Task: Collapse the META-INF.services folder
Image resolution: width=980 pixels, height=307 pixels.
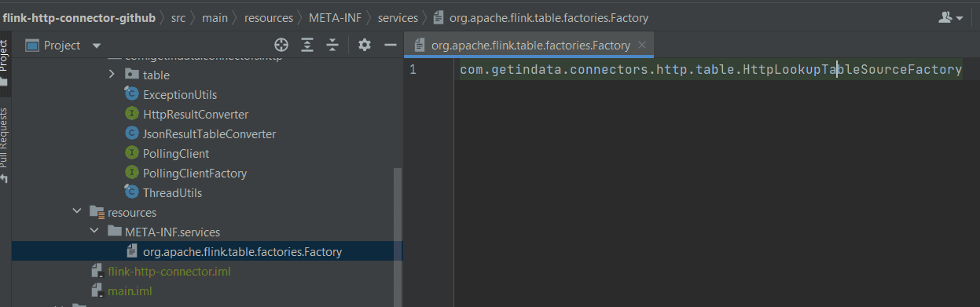Action: pyautogui.click(x=94, y=232)
